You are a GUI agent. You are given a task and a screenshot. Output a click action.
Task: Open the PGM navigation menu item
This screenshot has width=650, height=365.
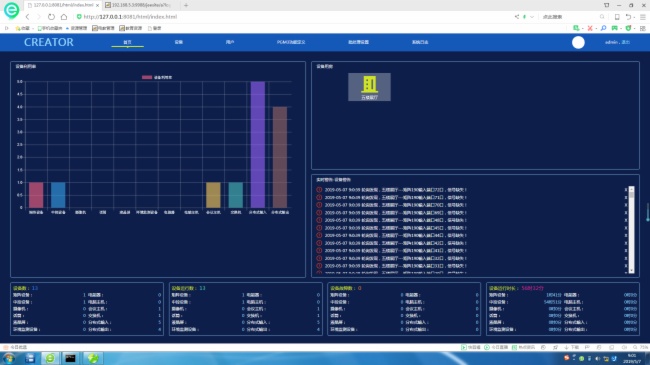point(291,42)
